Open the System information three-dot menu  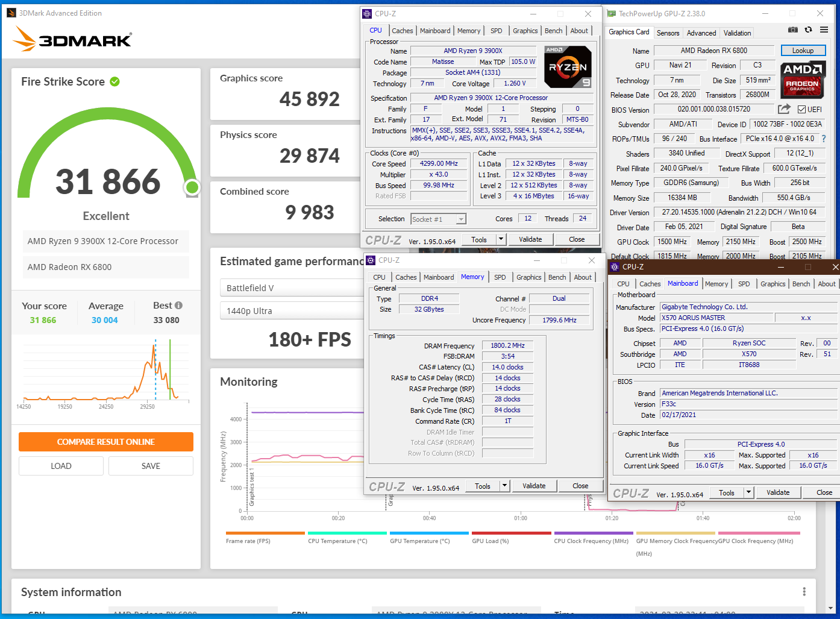point(804,591)
